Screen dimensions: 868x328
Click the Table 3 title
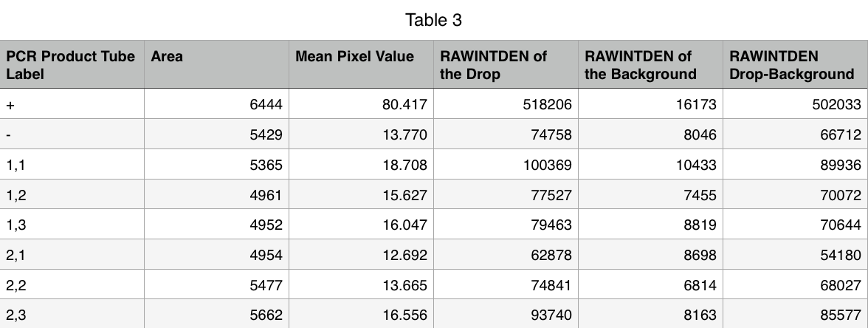click(x=434, y=21)
